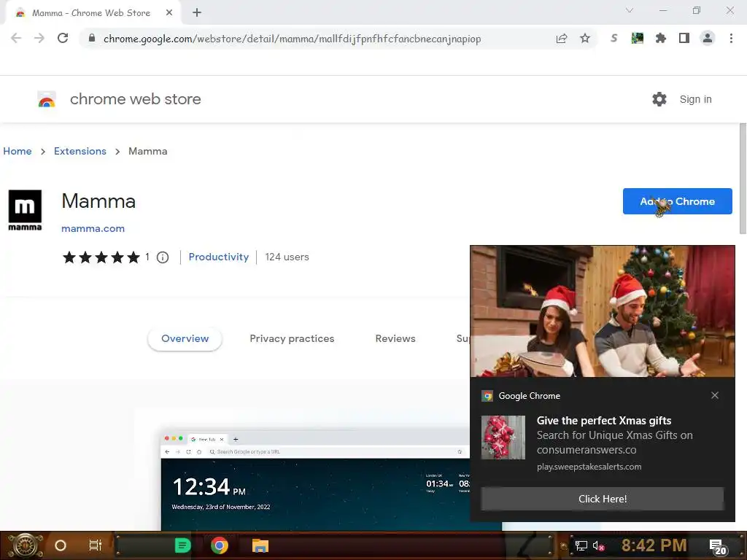The width and height of the screenshot is (747, 560).
Task: Open a new browser tab
Action: pyautogui.click(x=197, y=13)
